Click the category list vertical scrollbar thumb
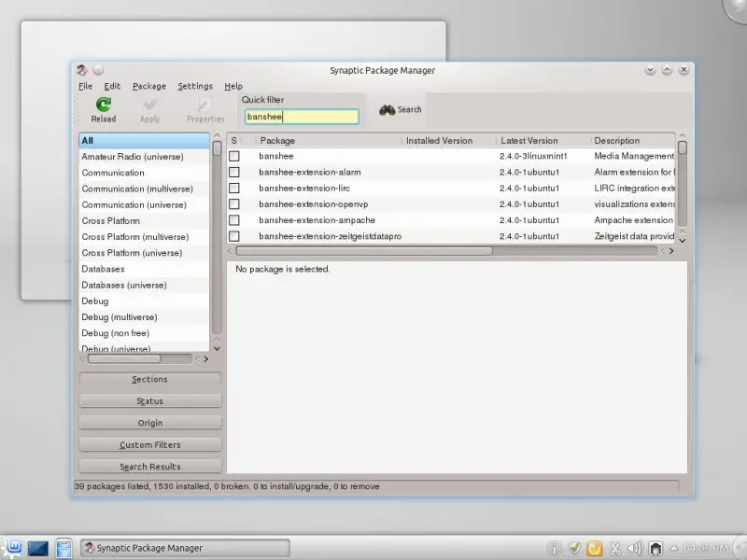 (217, 148)
